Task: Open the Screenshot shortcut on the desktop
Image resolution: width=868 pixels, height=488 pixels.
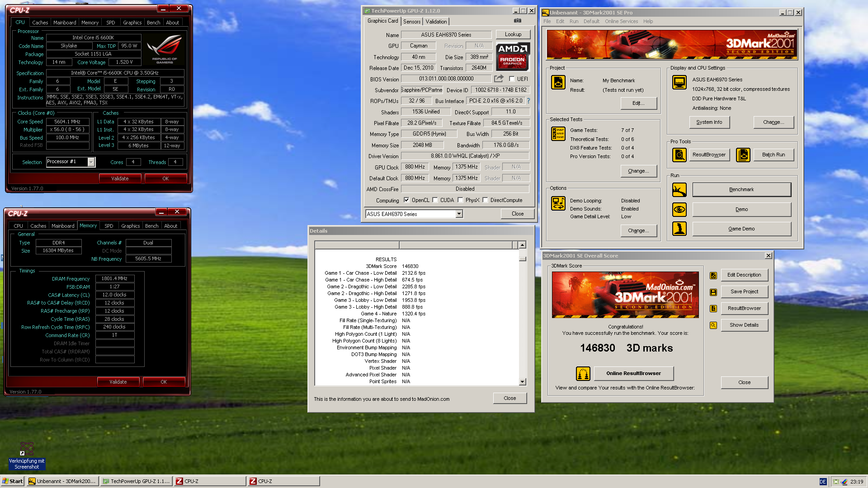Action: click(x=27, y=456)
